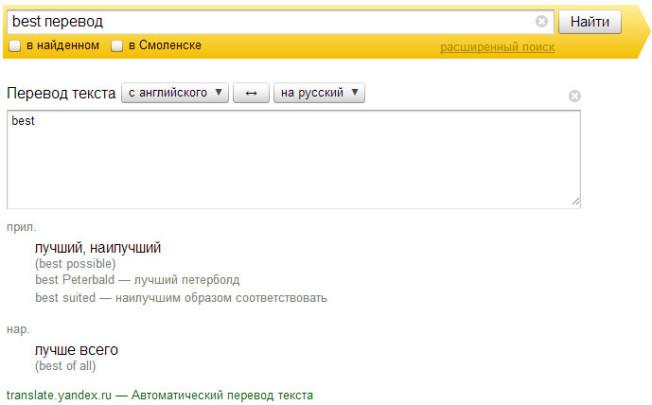Viewport: 652px width, 405px height.
Task: Open the "с английского" source language dropdown
Action: [x=175, y=93]
